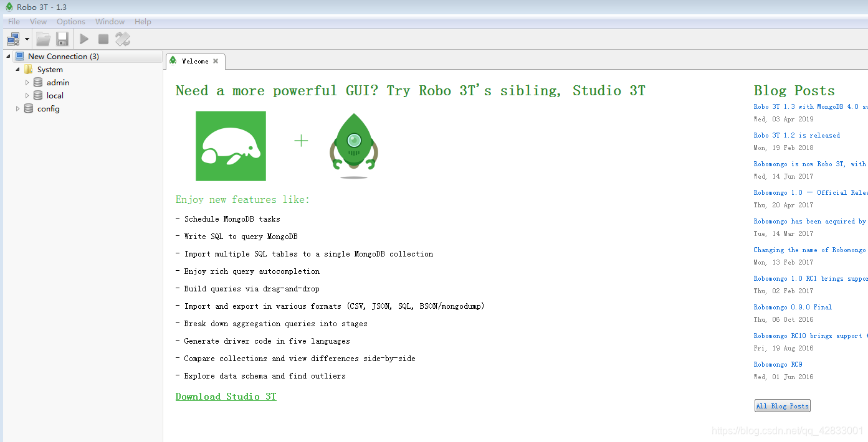Click the Robo 3T rocket title bar icon
This screenshot has width=868, height=442.
(x=9, y=7)
